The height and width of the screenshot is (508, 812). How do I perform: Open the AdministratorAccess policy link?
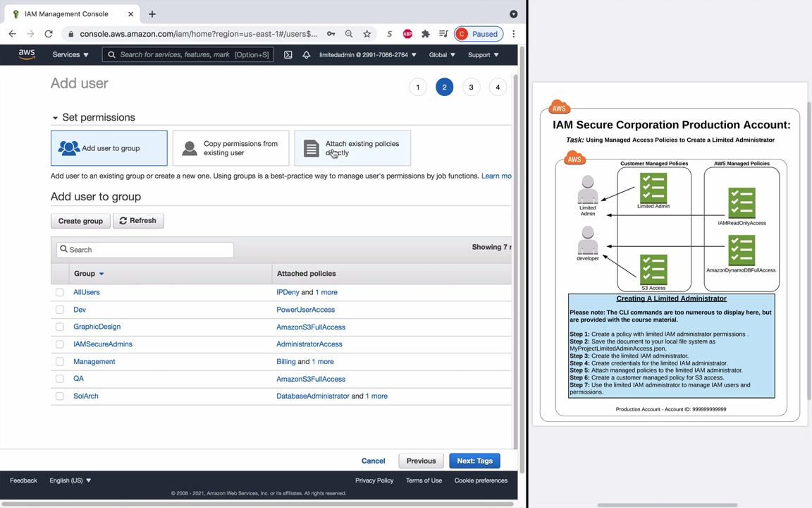click(309, 344)
